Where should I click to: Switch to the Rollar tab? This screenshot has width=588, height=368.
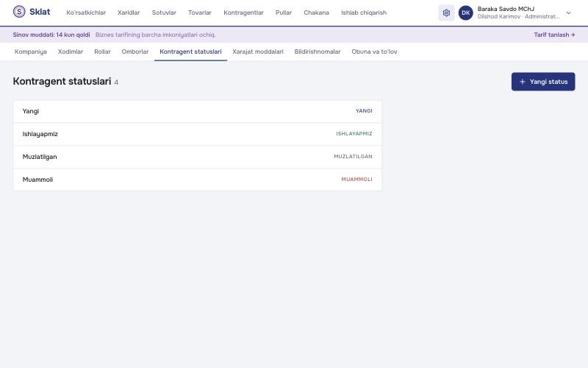click(102, 52)
